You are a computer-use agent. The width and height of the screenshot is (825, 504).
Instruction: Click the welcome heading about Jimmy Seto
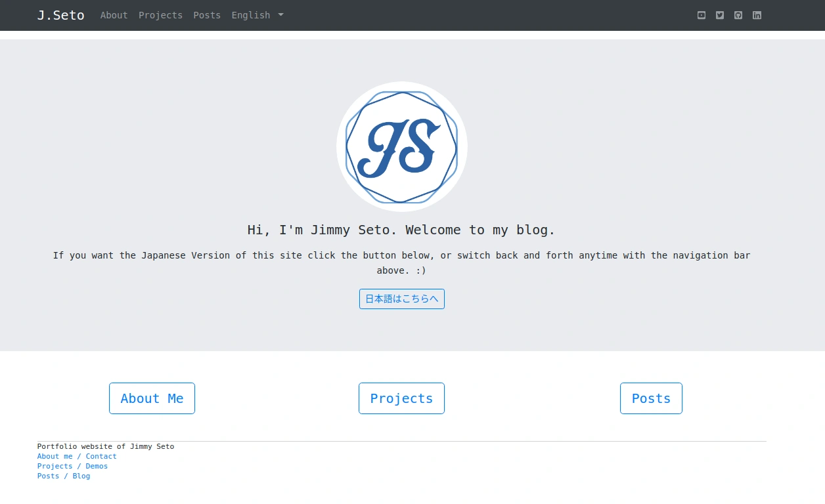(401, 230)
